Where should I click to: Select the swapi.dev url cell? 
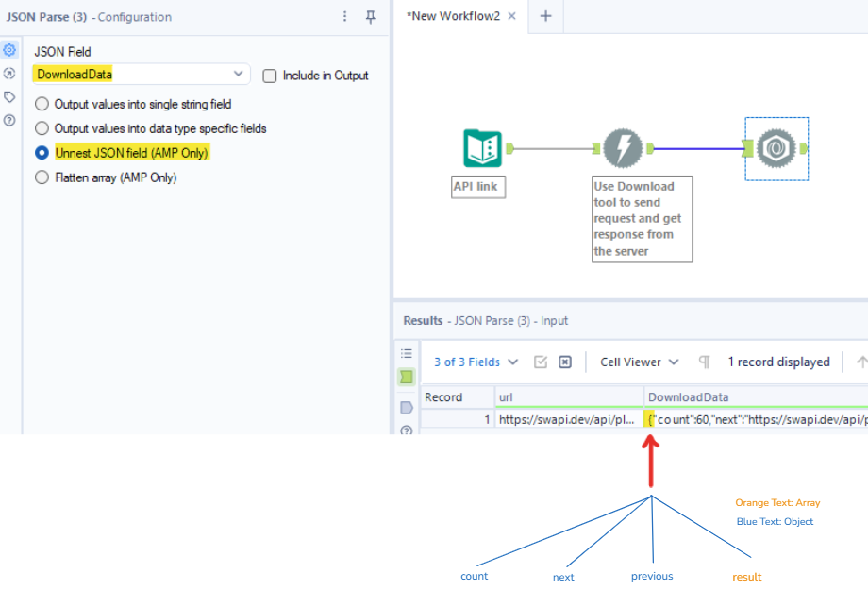pyautogui.click(x=569, y=419)
